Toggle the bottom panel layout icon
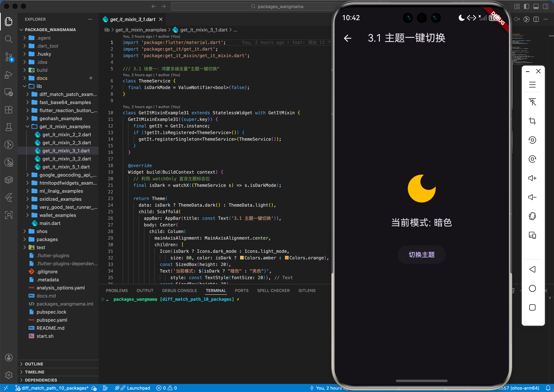This screenshot has width=554, height=392. point(536,7)
